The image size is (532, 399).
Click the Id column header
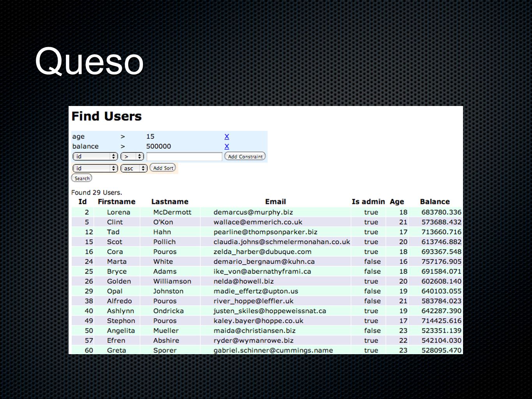point(82,201)
